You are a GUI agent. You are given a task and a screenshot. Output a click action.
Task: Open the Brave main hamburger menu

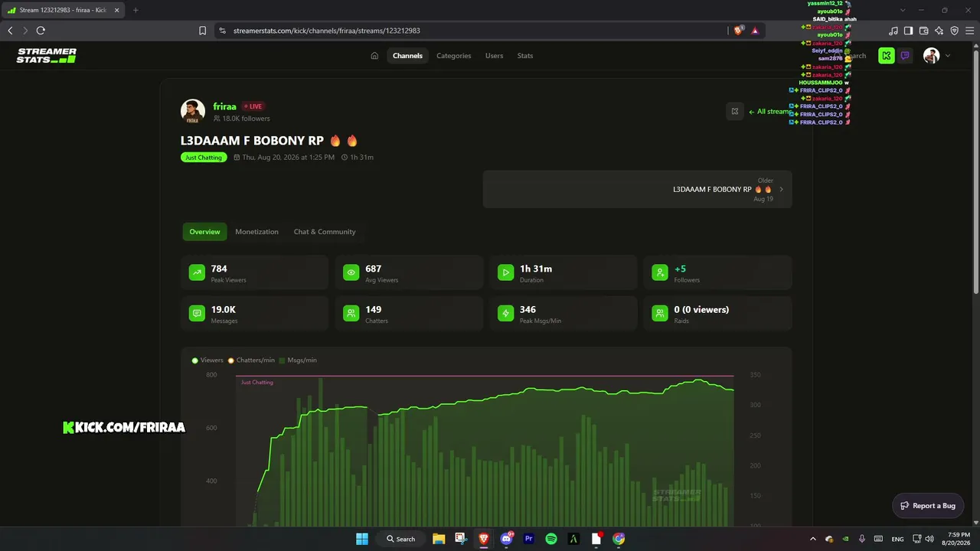[969, 31]
